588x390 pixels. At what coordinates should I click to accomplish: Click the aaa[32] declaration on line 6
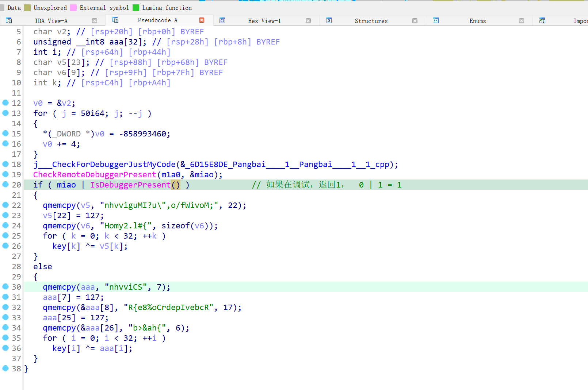click(x=126, y=42)
